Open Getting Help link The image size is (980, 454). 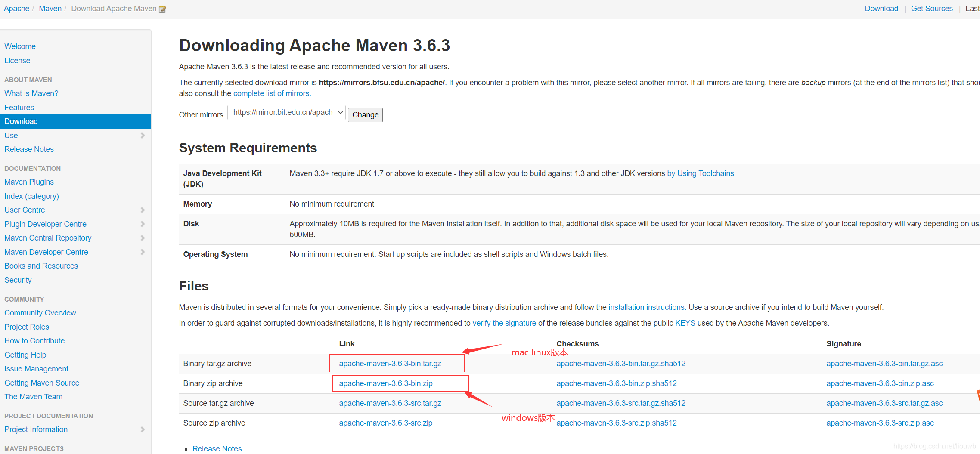tap(25, 355)
